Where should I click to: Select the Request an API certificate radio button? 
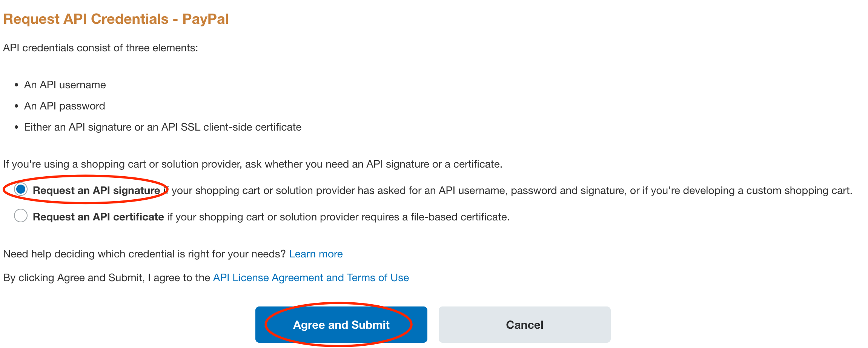click(21, 216)
